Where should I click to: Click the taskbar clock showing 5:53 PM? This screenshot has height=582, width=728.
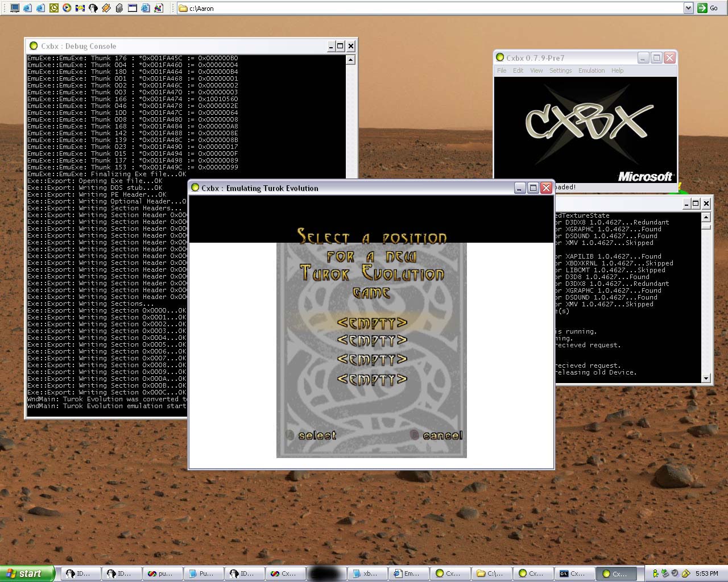tap(706, 573)
